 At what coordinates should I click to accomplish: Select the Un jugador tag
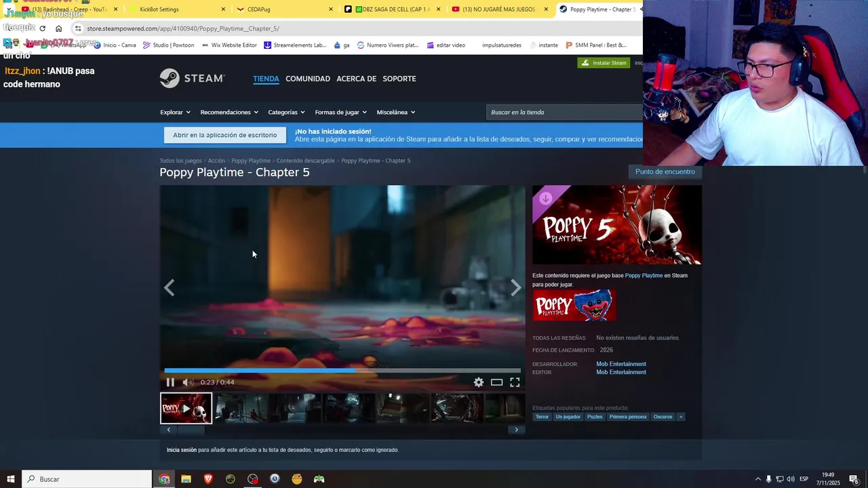click(568, 417)
